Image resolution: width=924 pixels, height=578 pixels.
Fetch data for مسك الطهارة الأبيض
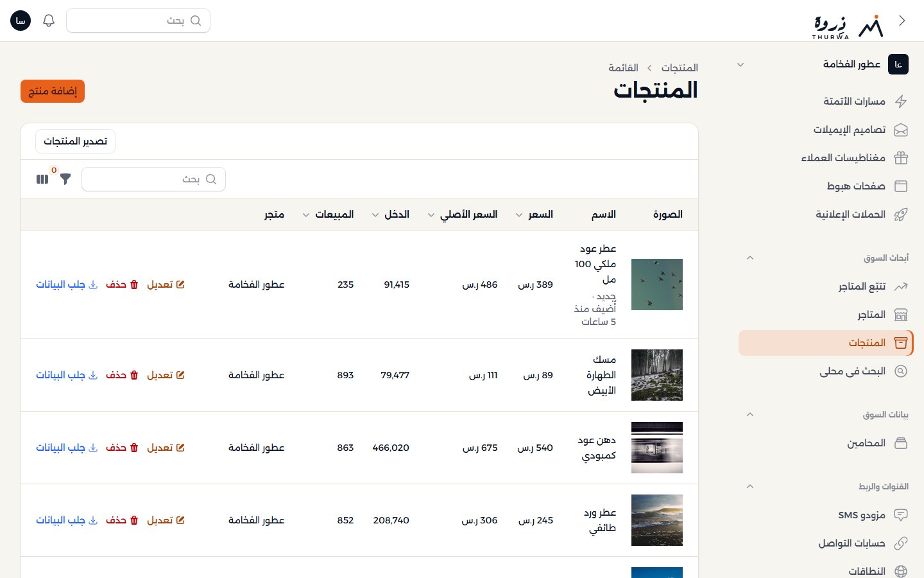tap(67, 375)
